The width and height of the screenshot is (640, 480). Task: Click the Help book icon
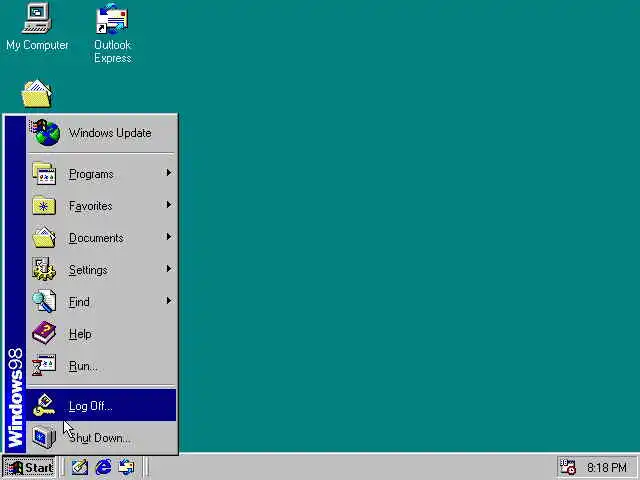click(44, 333)
